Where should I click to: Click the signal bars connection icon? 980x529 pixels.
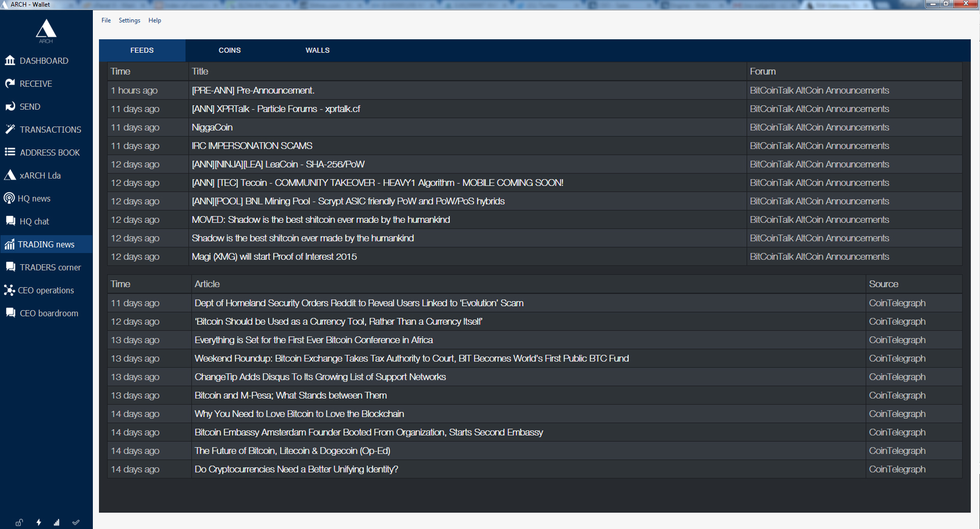[x=57, y=522]
